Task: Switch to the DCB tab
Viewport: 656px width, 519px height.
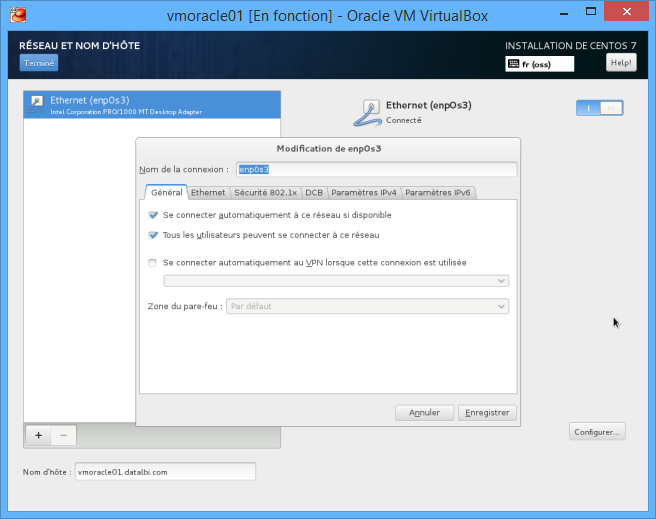Action: pos(314,192)
